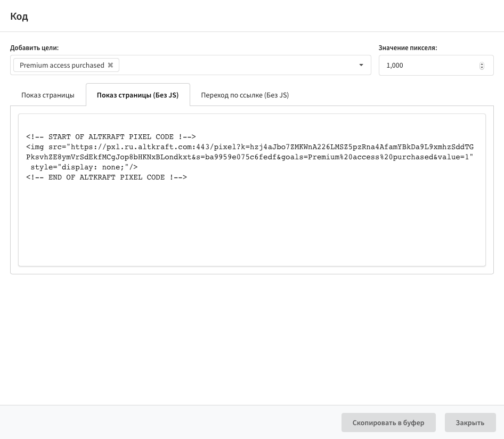
Task: Click inside the pixel code text area
Action: pos(252,190)
